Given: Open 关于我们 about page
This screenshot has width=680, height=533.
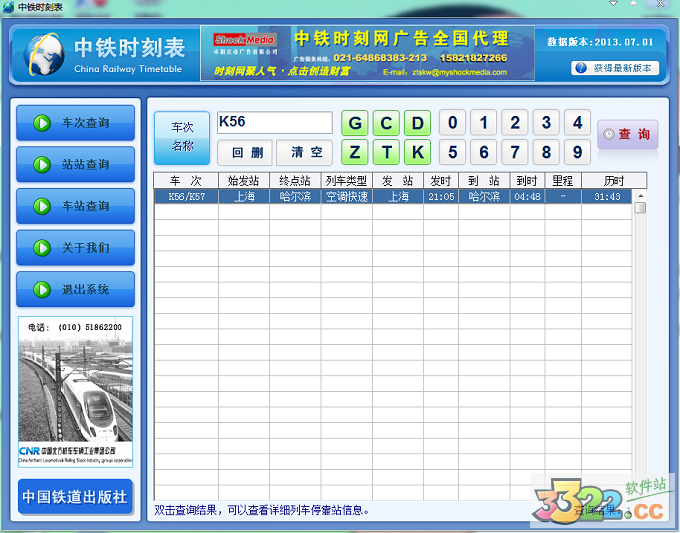Looking at the screenshot, I should click(75, 247).
